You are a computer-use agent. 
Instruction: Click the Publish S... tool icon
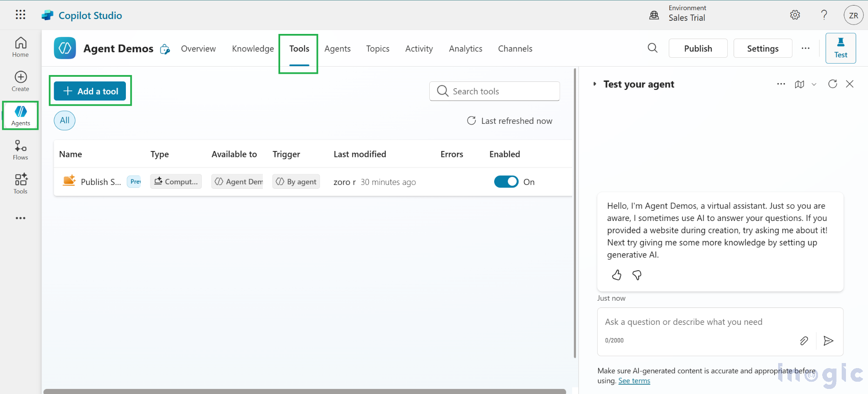point(69,181)
